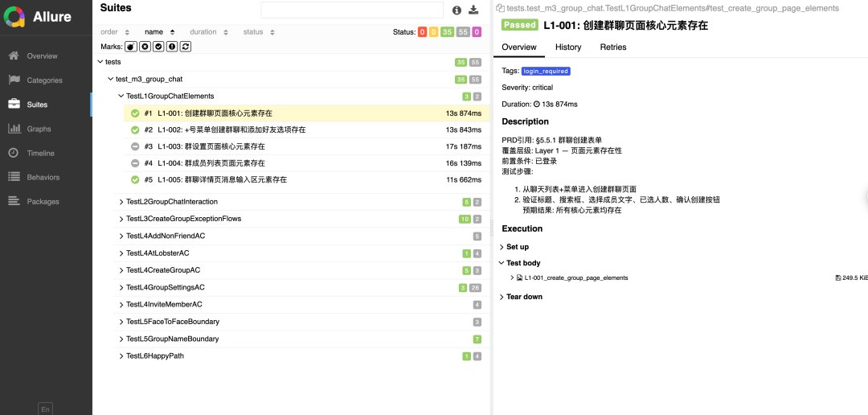Toggle the gray skipped 55 status filter
The height and width of the screenshot is (415, 868).
click(x=464, y=32)
